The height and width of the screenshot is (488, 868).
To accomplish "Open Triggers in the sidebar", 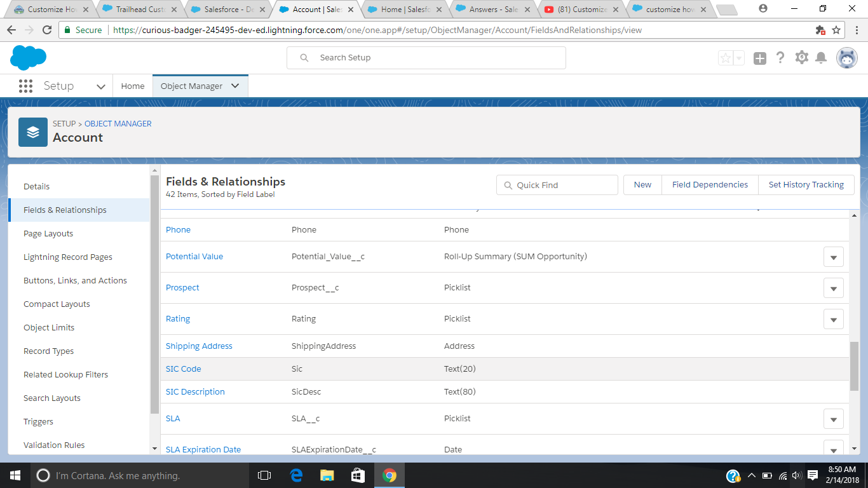I will tap(38, 421).
